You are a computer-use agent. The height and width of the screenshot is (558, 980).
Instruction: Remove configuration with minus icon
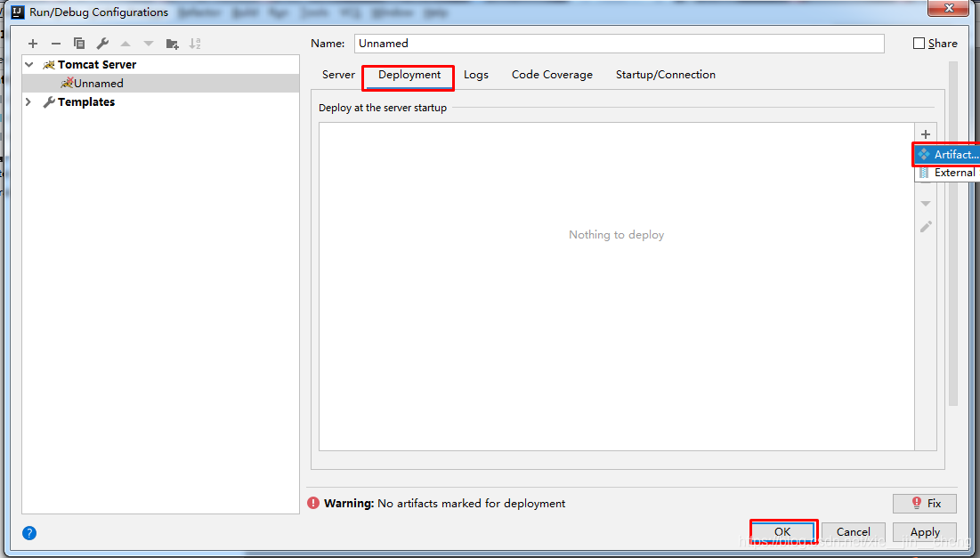[55, 44]
